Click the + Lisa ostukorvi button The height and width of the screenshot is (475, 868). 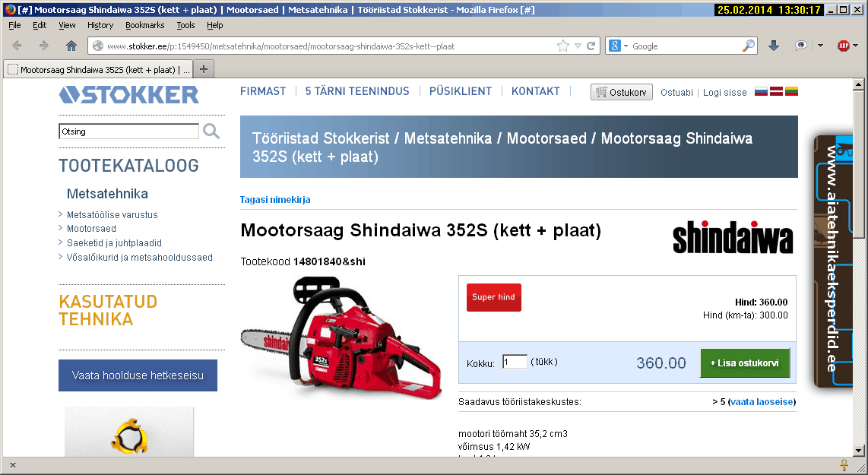(x=745, y=363)
